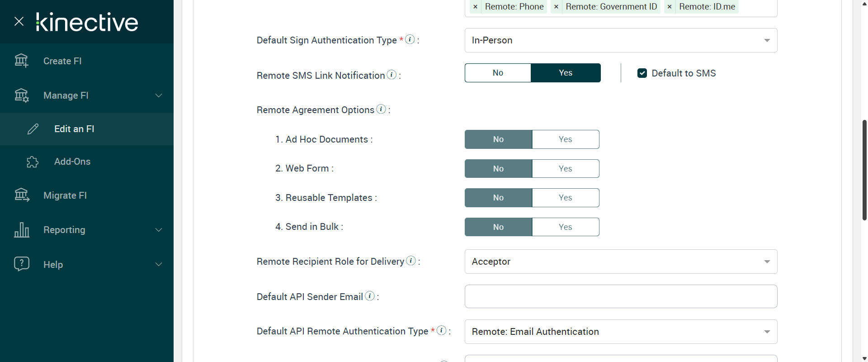Remove the Remote: Government ID tag

click(556, 7)
